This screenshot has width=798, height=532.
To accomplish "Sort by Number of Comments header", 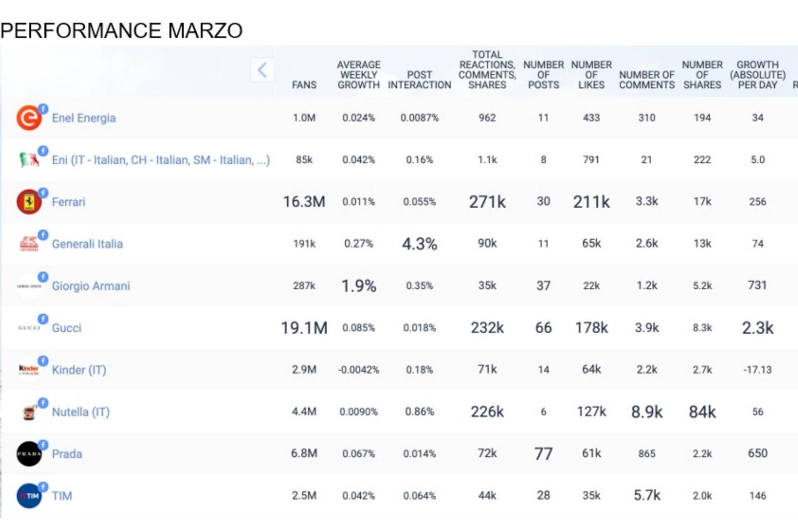I will (x=647, y=80).
